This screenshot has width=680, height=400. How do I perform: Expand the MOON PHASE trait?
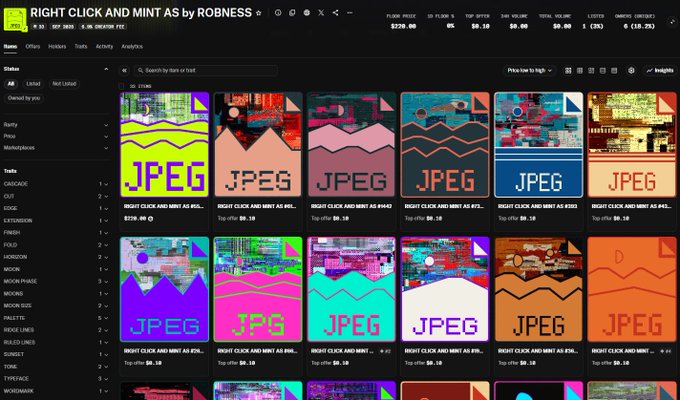[x=56, y=281]
